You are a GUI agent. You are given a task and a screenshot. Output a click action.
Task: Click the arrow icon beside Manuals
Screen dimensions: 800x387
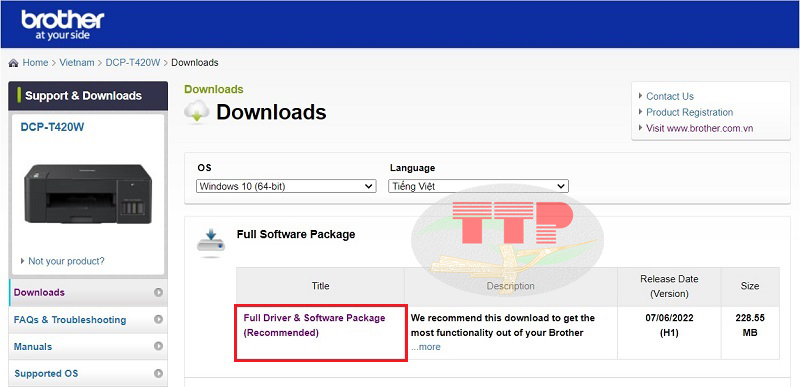tap(158, 346)
